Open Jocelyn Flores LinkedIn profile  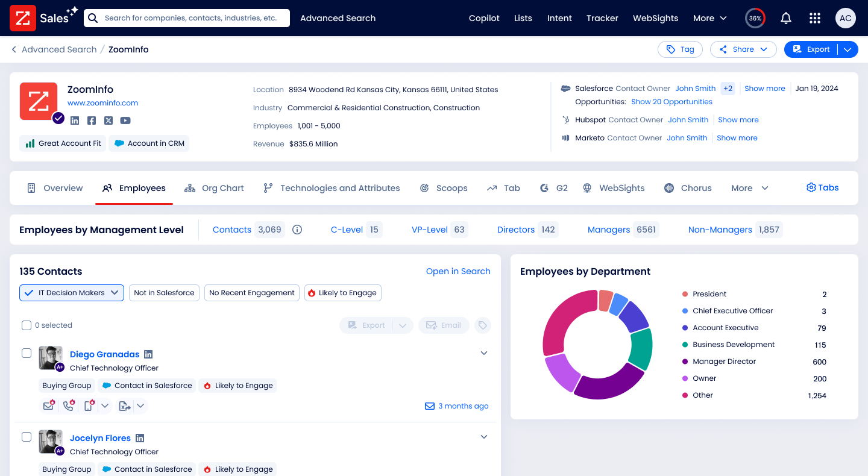pyautogui.click(x=140, y=438)
